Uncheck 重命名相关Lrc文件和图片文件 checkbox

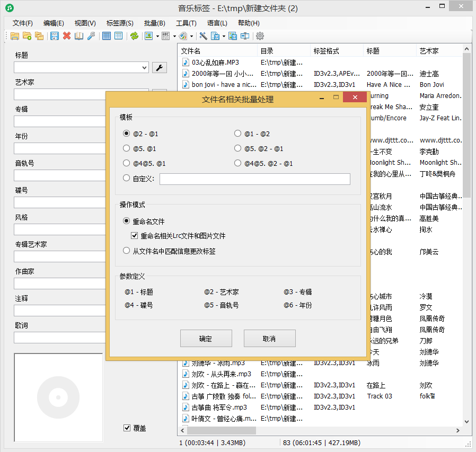coord(135,236)
